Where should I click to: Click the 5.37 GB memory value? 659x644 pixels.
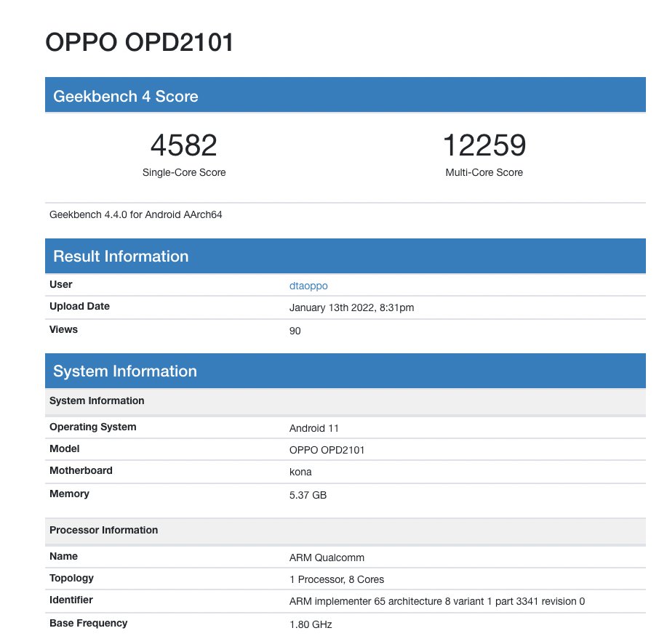coord(308,495)
